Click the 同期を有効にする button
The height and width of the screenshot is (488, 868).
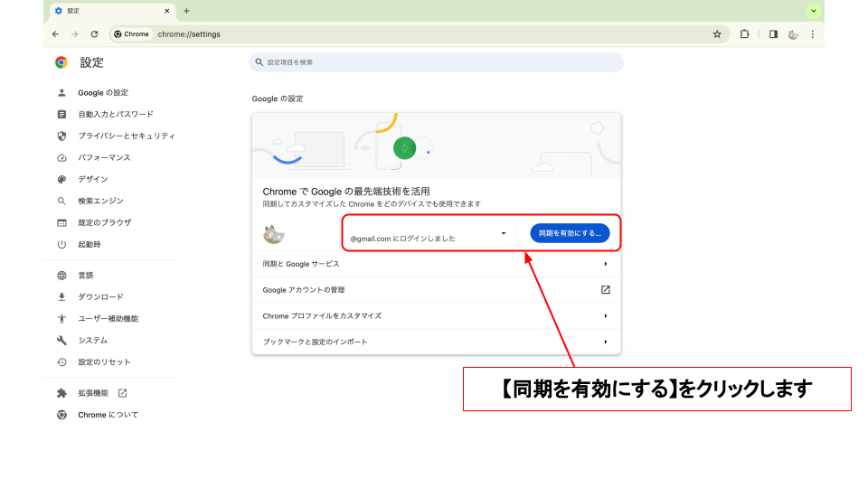570,233
